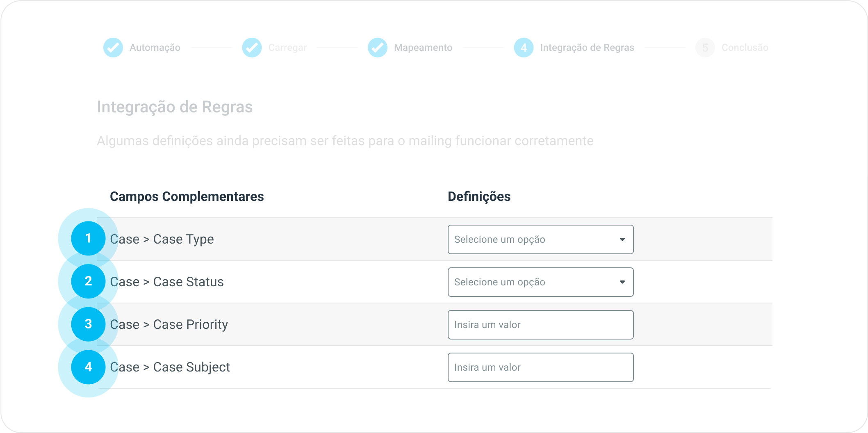Jump to the Conclusão step label
The width and height of the screenshot is (868, 433).
coord(745,48)
